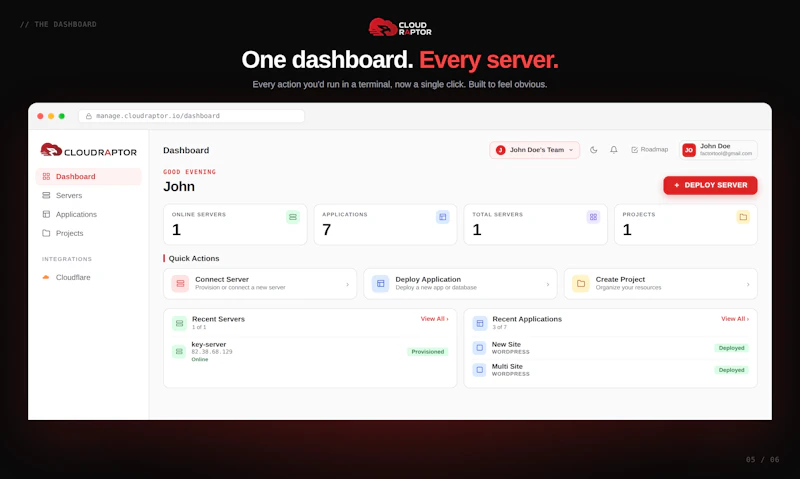800x479 pixels.
Task: Open the Roadmap link
Action: point(649,149)
